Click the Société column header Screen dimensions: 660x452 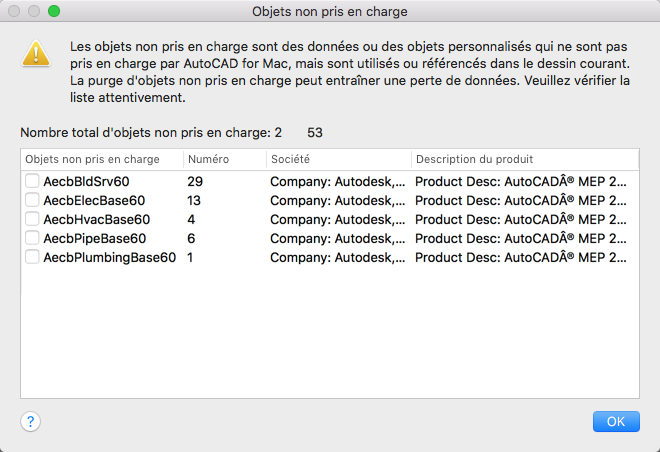pyautogui.click(x=337, y=159)
